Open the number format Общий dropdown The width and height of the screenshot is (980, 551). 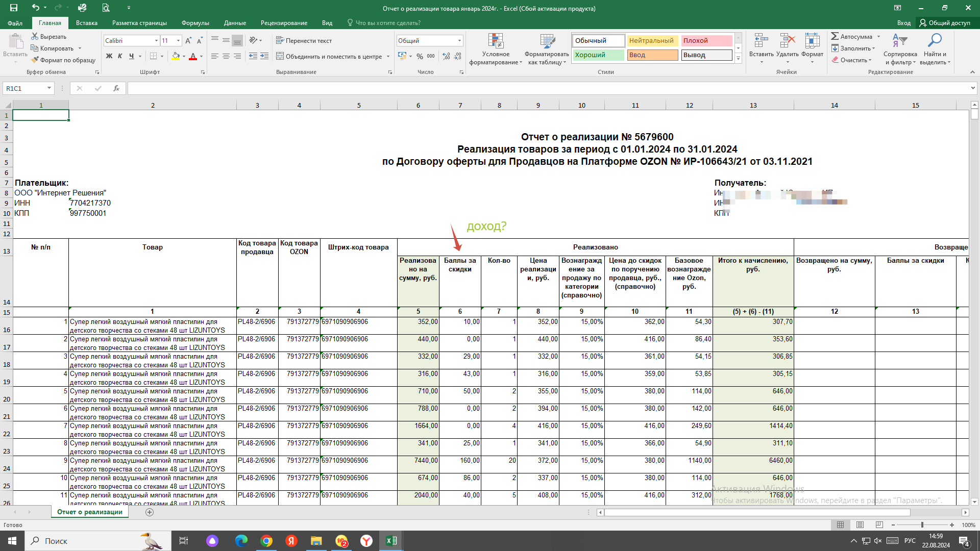tap(459, 40)
